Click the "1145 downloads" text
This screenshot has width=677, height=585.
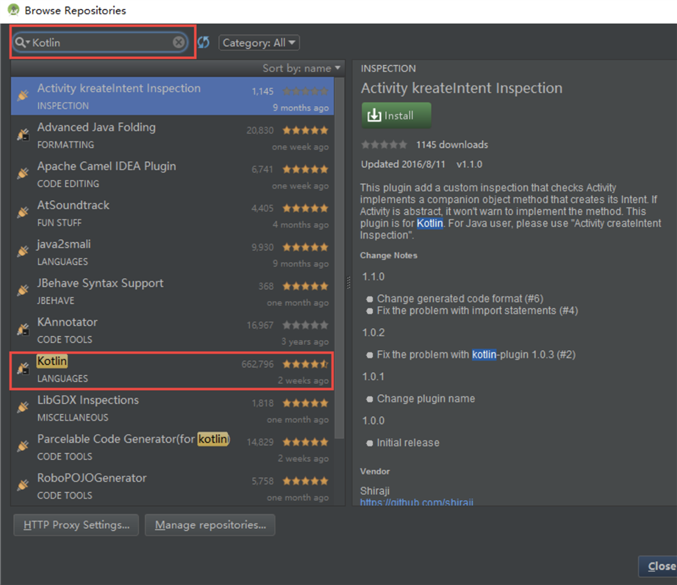click(452, 145)
